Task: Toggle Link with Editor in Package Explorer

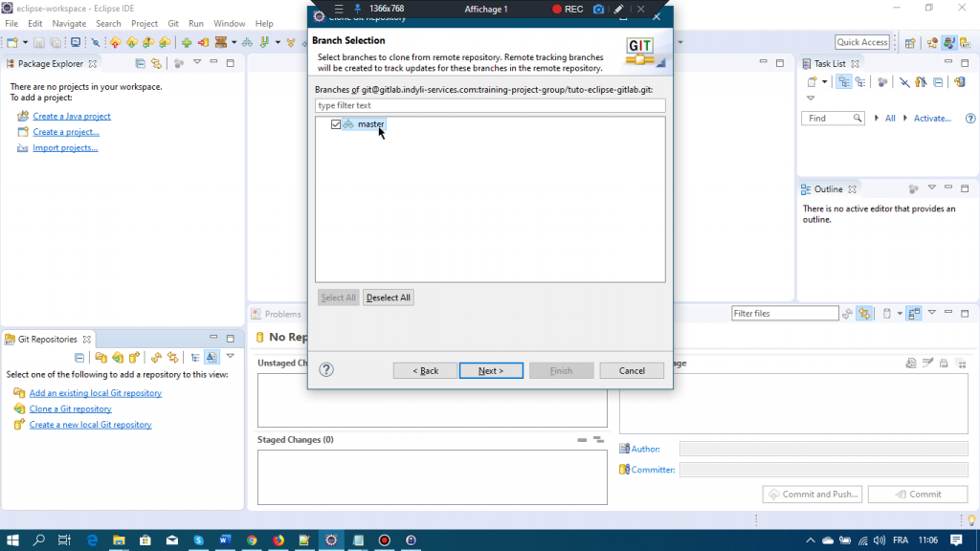Action: click(x=156, y=64)
